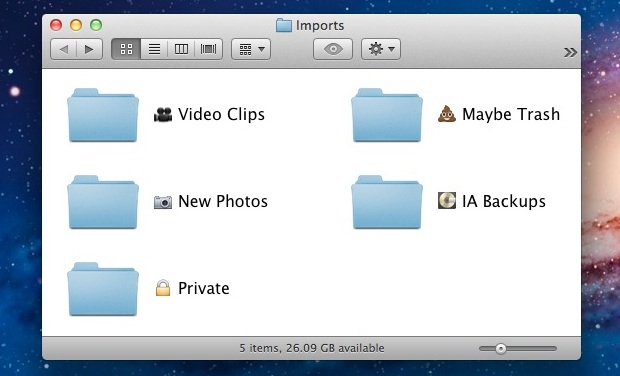Open the Action gear menu
The image size is (620, 376).
(x=381, y=49)
